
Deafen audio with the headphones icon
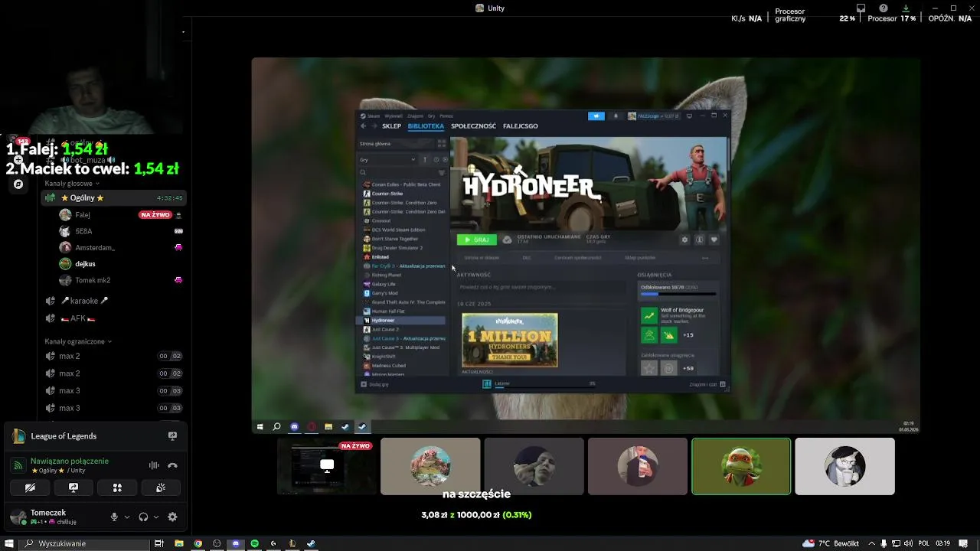click(x=143, y=517)
